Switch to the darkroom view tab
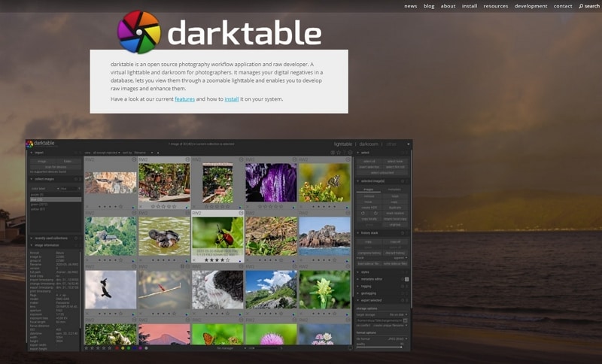Viewport: 602px width, 364px height. 369,144
